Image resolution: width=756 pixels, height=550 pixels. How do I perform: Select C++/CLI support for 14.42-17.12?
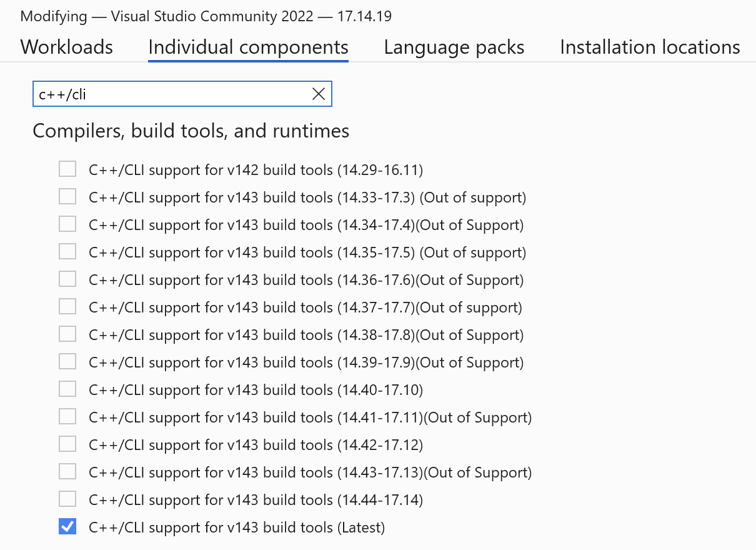(x=67, y=443)
